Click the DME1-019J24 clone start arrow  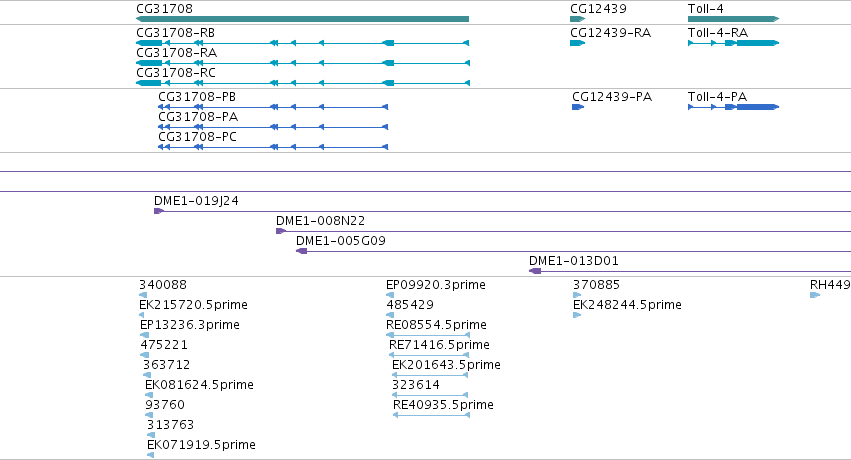[158, 211]
